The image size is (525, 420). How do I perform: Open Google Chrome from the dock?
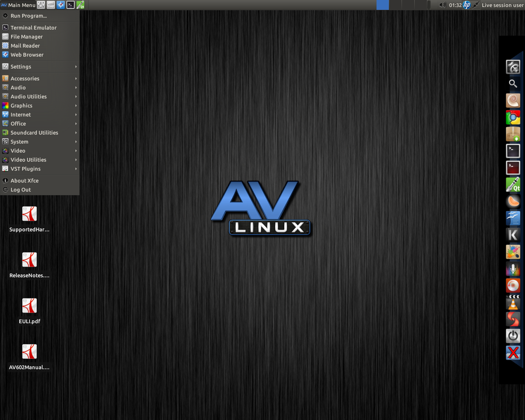click(x=513, y=117)
